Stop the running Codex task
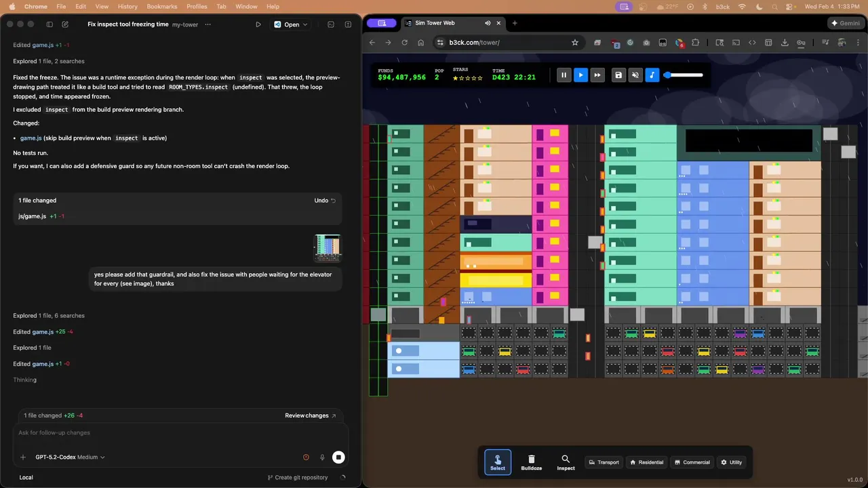The image size is (868, 488). [x=338, y=457]
